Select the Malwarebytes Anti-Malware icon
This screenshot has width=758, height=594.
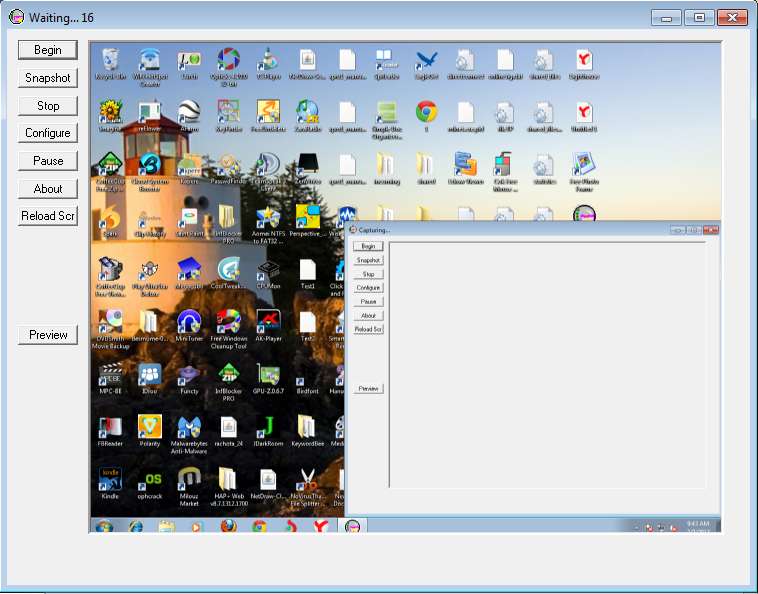coord(188,428)
